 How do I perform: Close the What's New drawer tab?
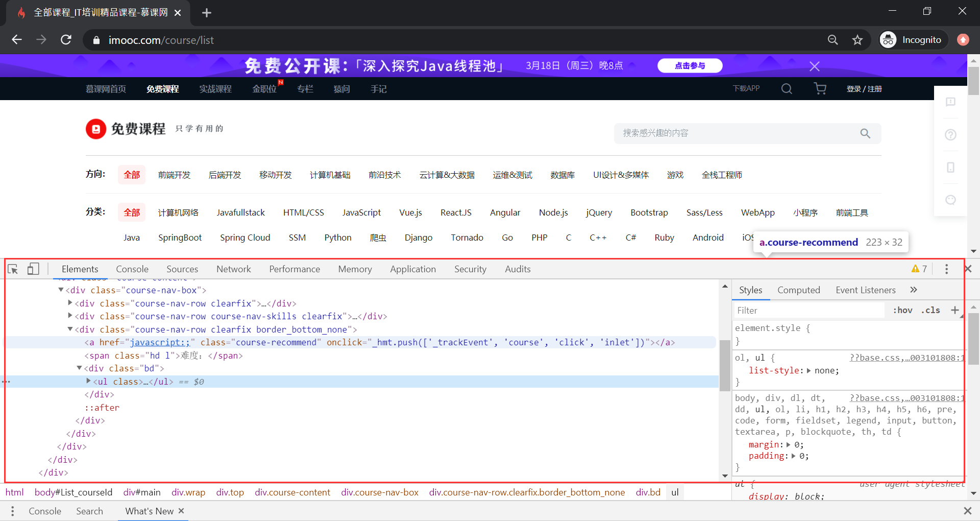click(x=181, y=511)
